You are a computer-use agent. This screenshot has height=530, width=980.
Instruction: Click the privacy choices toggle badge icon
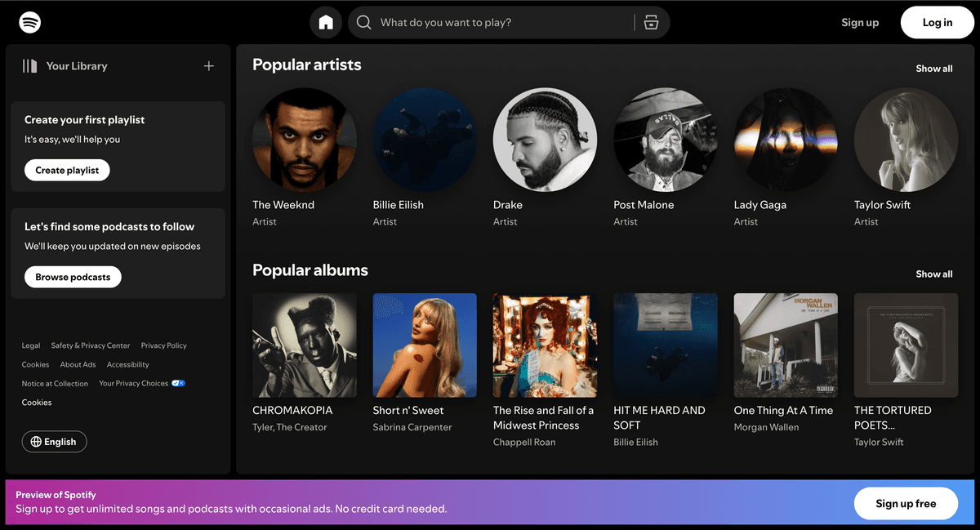click(178, 383)
